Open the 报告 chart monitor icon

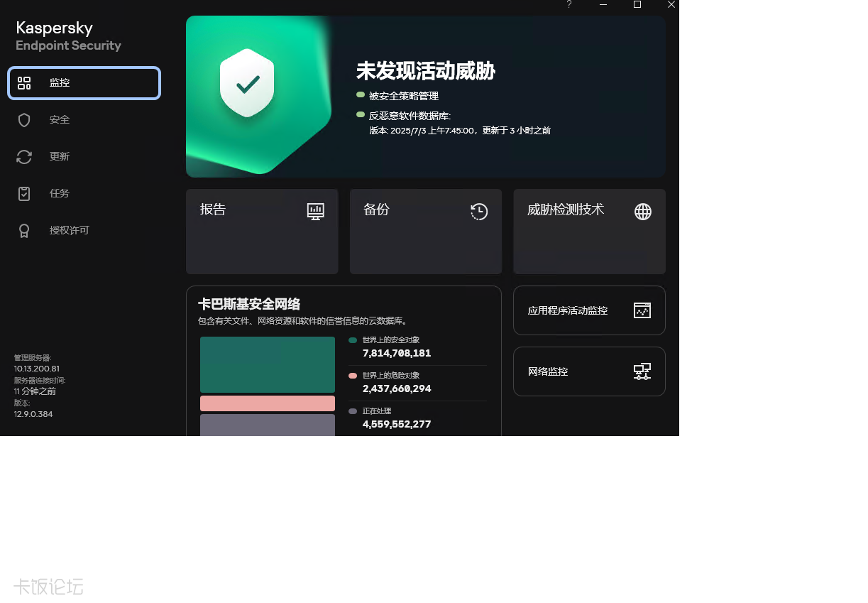[x=316, y=211]
